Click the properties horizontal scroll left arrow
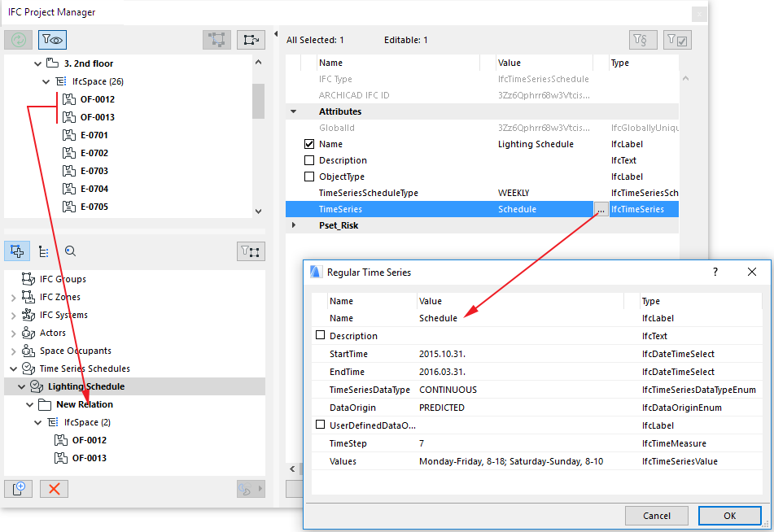This screenshot has height=532, width=774. (292, 469)
